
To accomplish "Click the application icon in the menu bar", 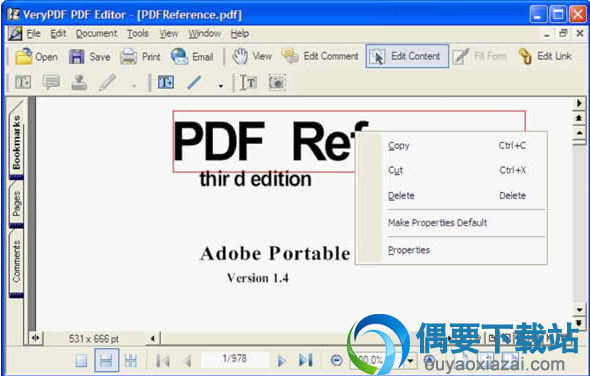I will click(15, 34).
